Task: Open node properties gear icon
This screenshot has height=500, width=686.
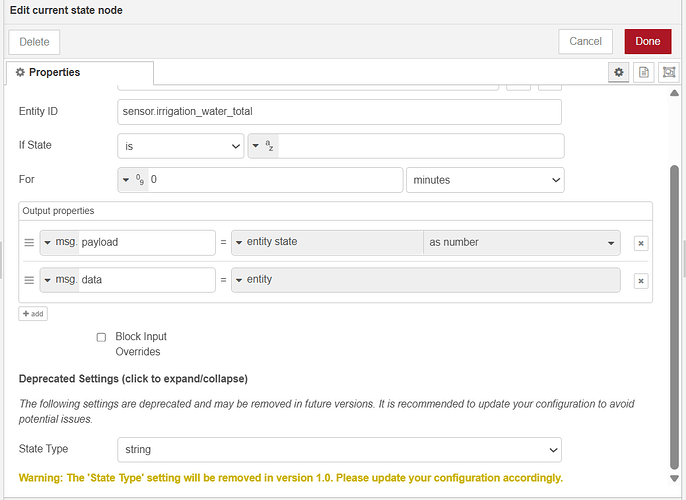Action: click(x=619, y=72)
